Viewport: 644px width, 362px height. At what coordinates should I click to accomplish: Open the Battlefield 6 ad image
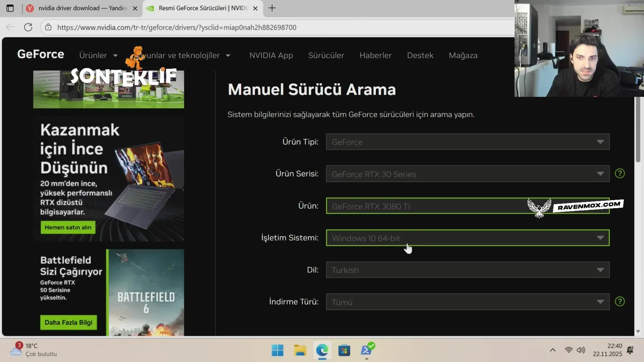pyautogui.click(x=146, y=293)
